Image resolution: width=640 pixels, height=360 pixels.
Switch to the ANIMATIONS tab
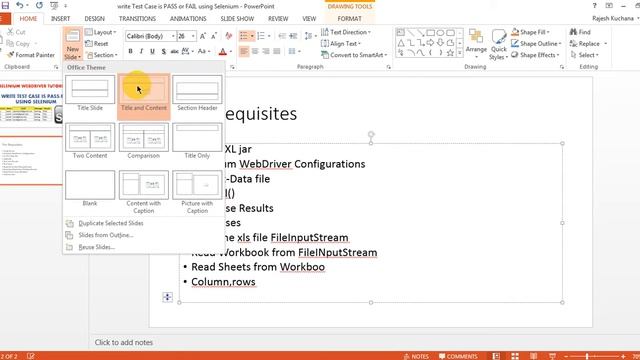188,18
